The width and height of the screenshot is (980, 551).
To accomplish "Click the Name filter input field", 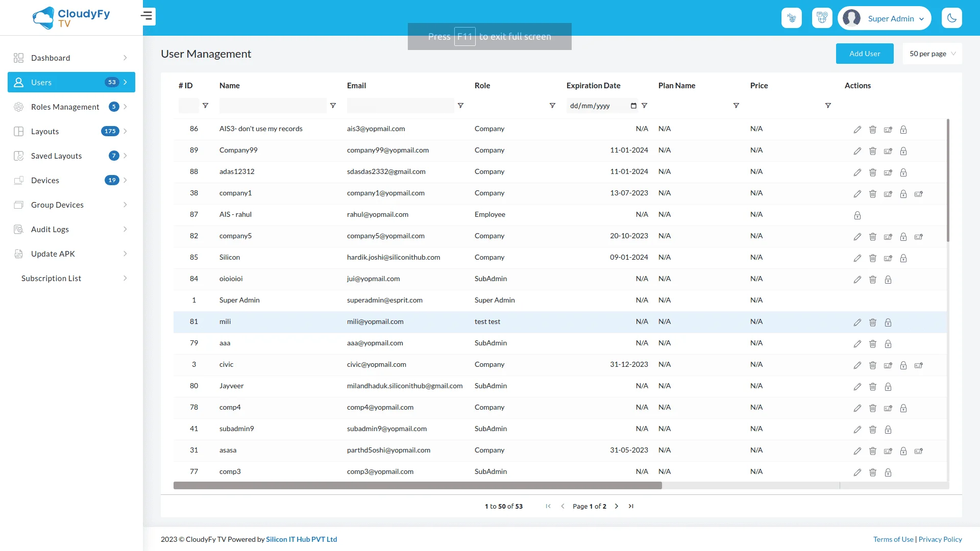I will point(273,106).
